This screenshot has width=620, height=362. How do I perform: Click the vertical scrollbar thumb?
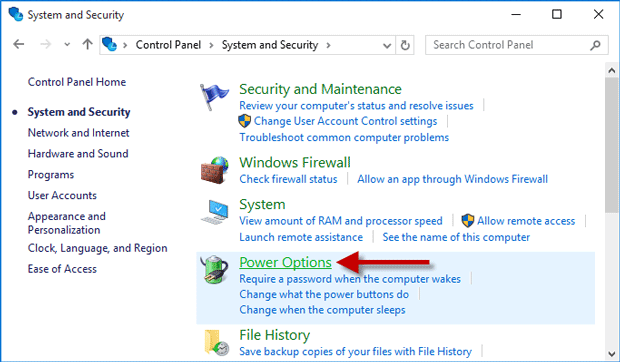(x=612, y=145)
